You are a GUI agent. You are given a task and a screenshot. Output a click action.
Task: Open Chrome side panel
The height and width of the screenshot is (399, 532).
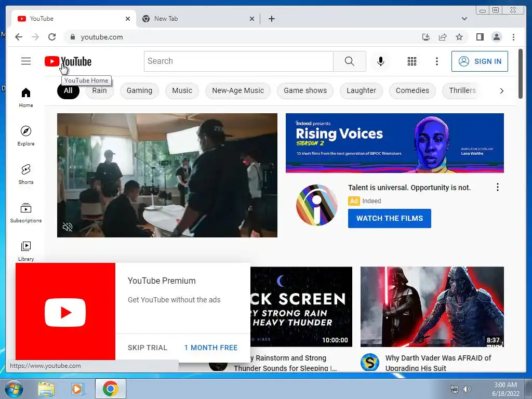pos(480,37)
